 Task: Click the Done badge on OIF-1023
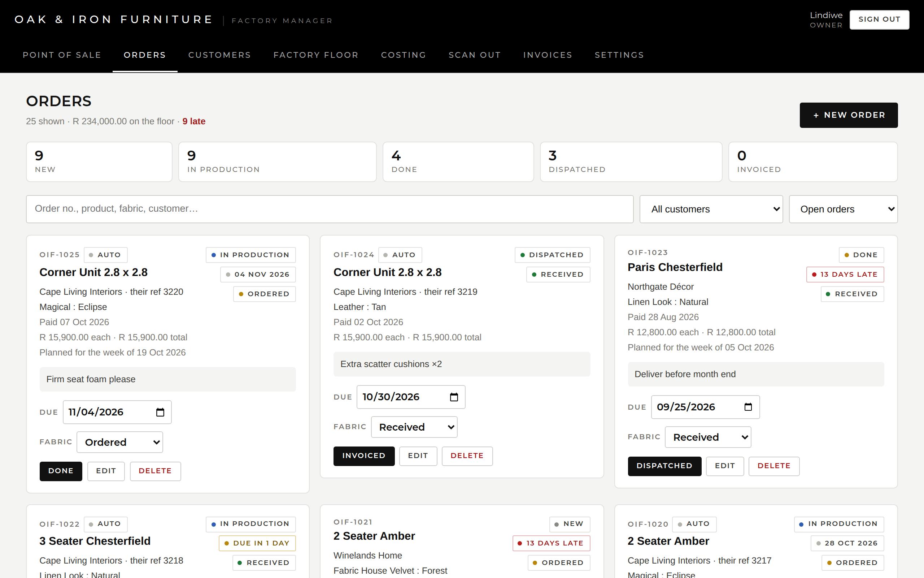click(x=862, y=255)
